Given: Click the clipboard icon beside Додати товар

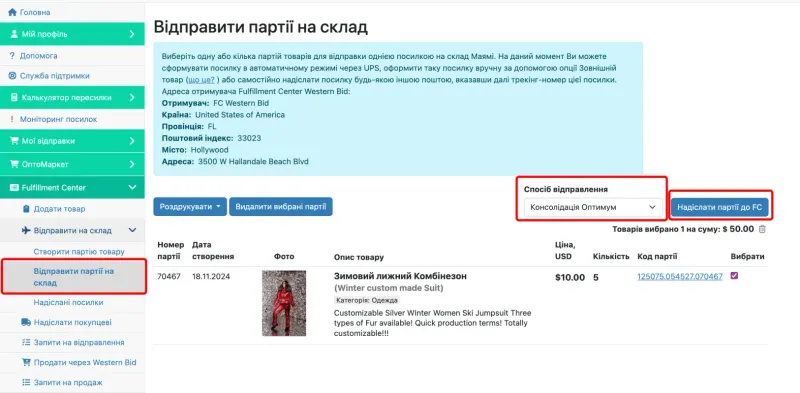Looking at the screenshot, I should [27, 209].
